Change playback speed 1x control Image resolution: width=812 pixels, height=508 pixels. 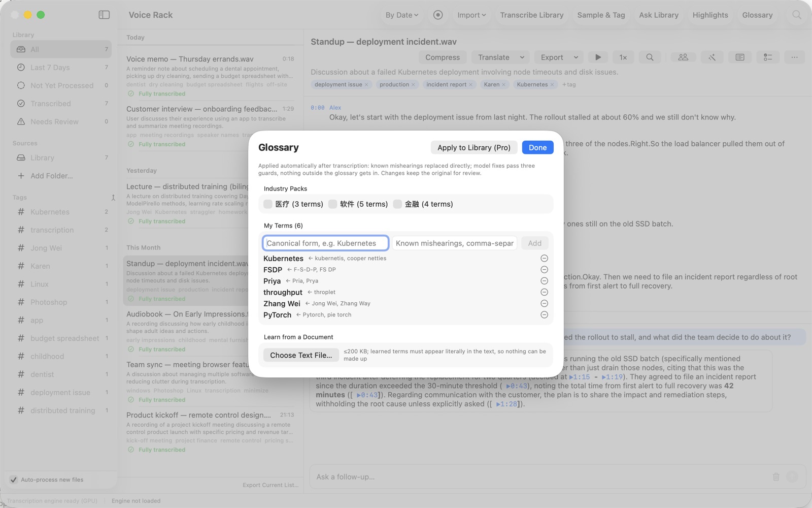pos(623,57)
